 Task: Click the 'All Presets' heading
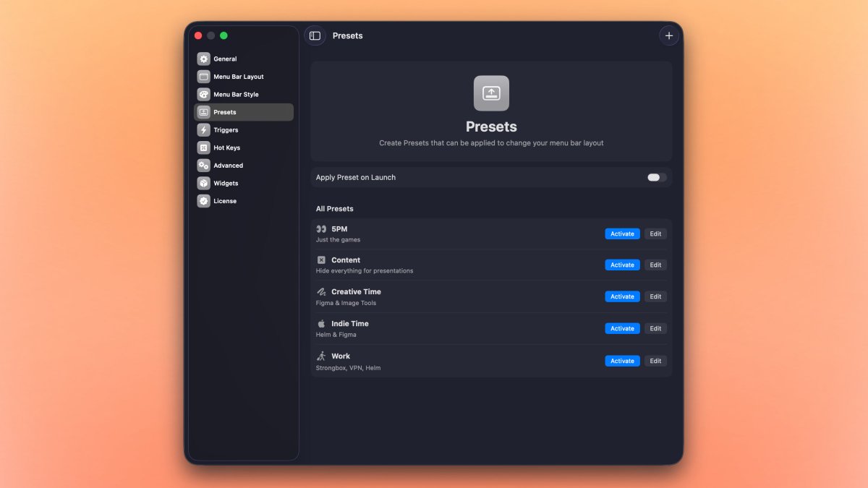coord(334,209)
